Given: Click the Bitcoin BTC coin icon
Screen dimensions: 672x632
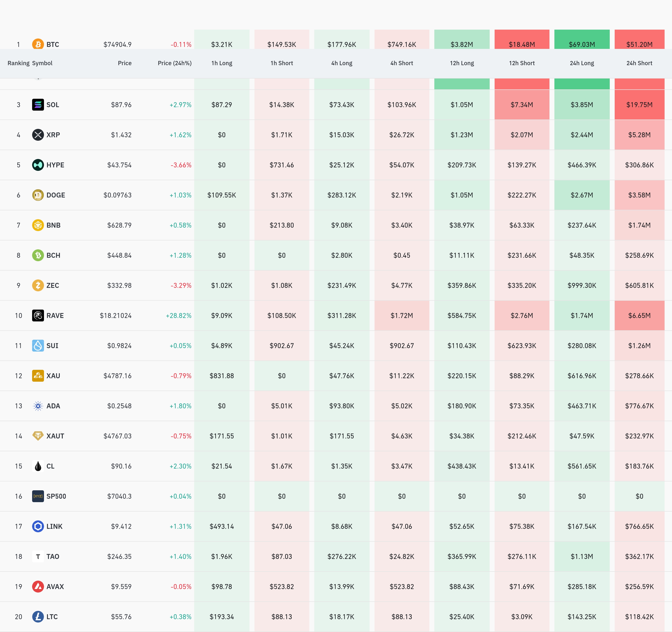Looking at the screenshot, I should coord(38,44).
